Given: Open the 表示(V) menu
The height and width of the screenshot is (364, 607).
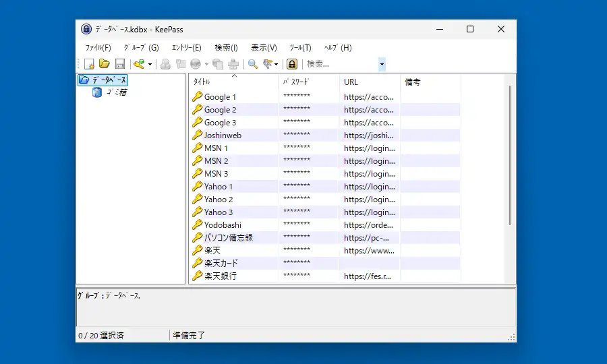Looking at the screenshot, I should point(264,48).
